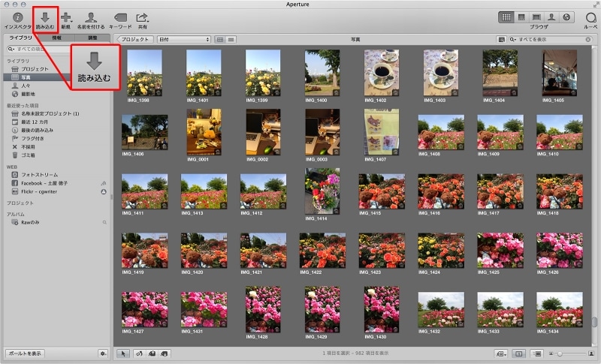Select the arrow selection tool at bottom
Viewport: 601px width, 364px height.
125,353
